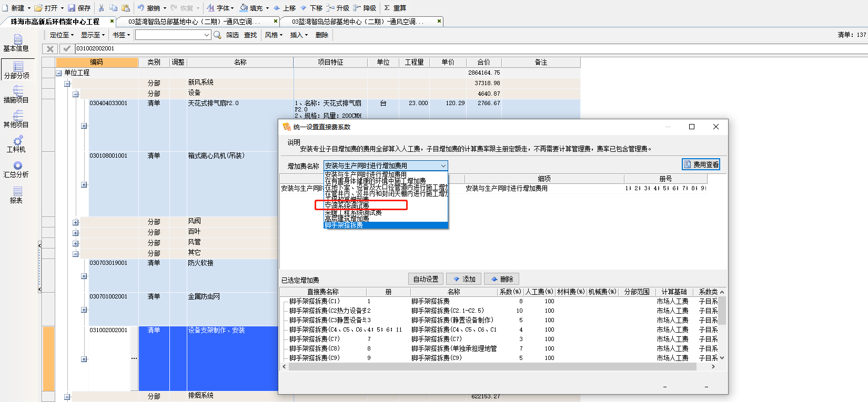
Task: Click the scroll down arrow of fee list
Action: (x=722, y=358)
